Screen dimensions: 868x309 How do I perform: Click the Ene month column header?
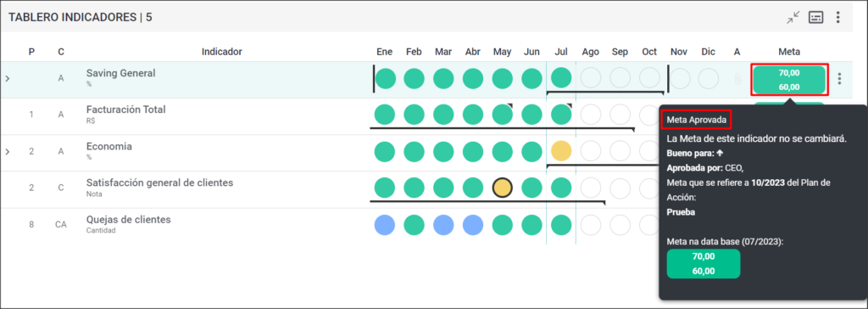[x=385, y=52]
